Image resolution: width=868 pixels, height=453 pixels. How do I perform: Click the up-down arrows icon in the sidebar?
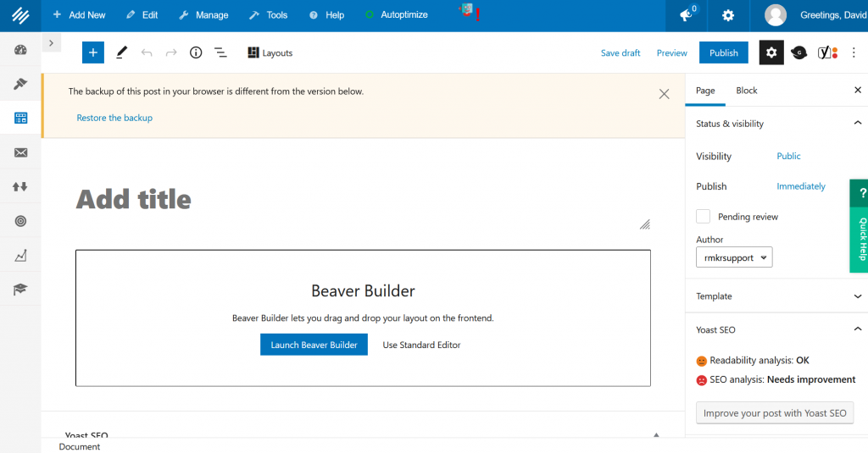coord(20,187)
